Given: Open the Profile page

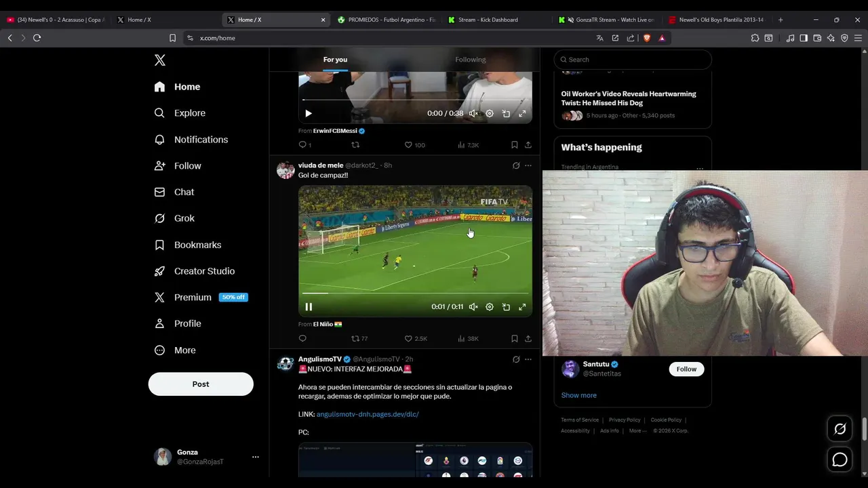Looking at the screenshot, I should (178, 324).
